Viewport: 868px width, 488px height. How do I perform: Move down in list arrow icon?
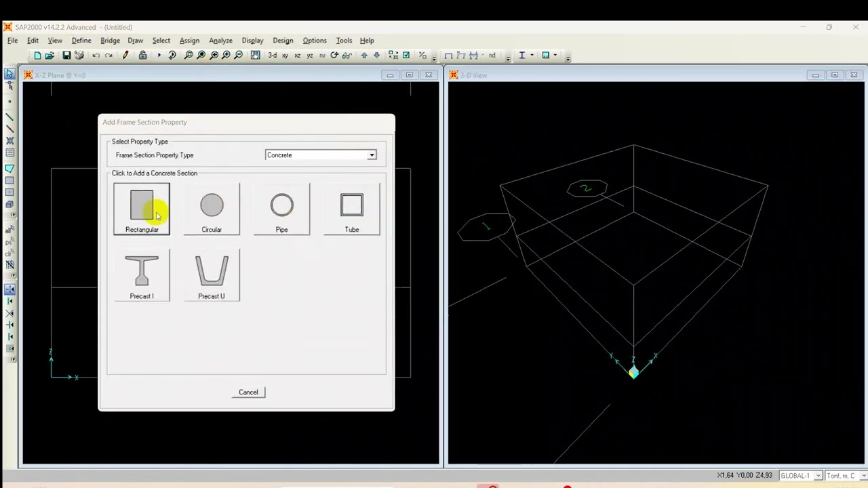(x=376, y=55)
